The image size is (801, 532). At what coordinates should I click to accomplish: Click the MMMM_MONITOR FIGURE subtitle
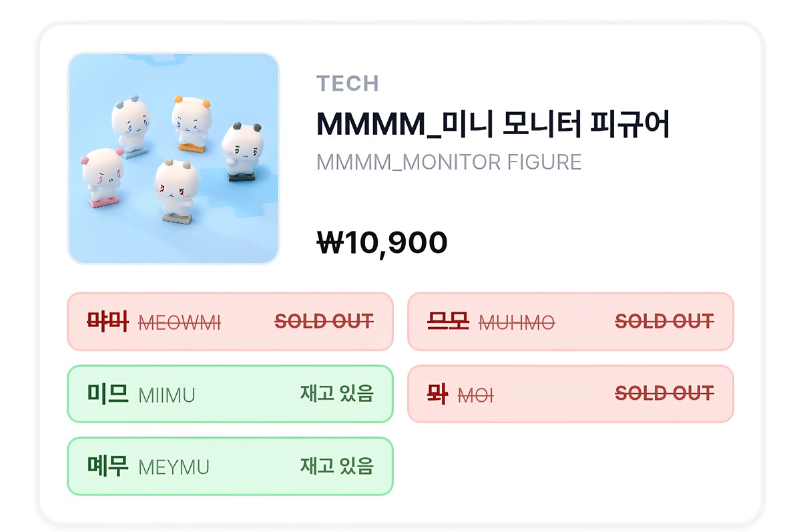pyautogui.click(x=449, y=162)
